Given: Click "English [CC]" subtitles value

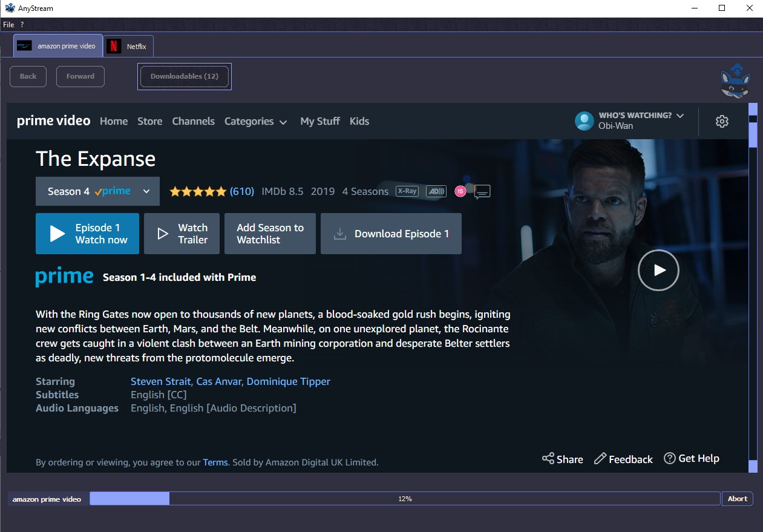Looking at the screenshot, I should tap(159, 395).
